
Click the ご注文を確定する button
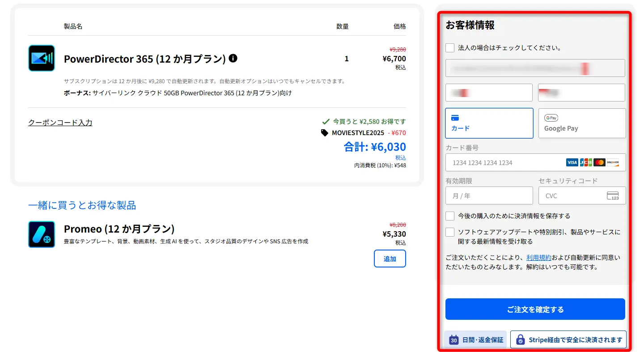(x=535, y=309)
